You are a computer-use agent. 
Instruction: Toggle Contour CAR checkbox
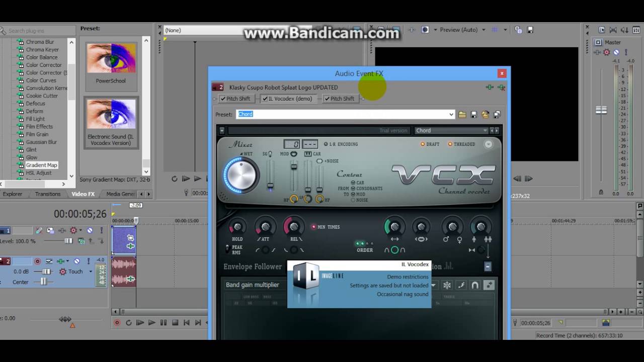point(353,183)
